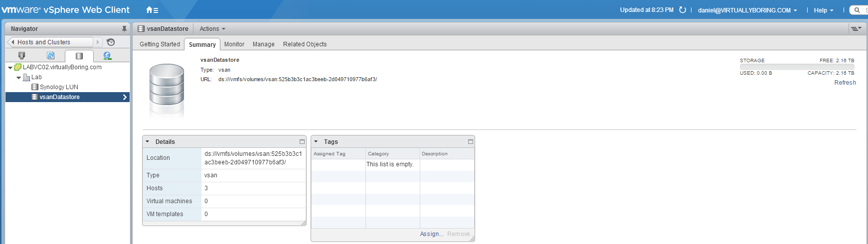Click the Hosts value 3
The image size is (868, 244).
(206, 188)
